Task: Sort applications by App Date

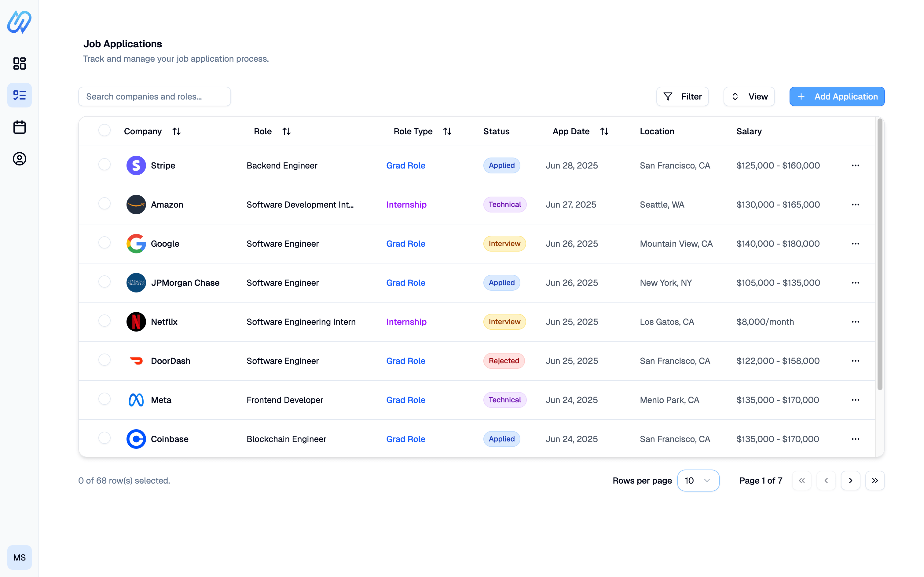Action: click(604, 131)
